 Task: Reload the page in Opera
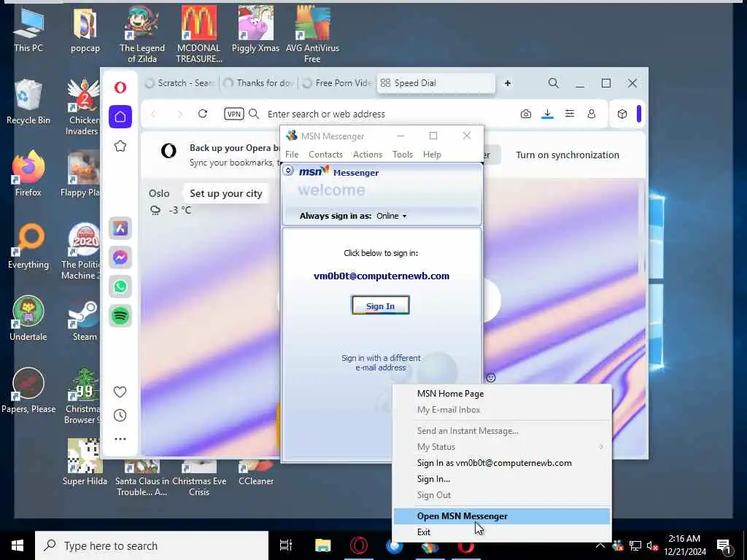pos(203,114)
